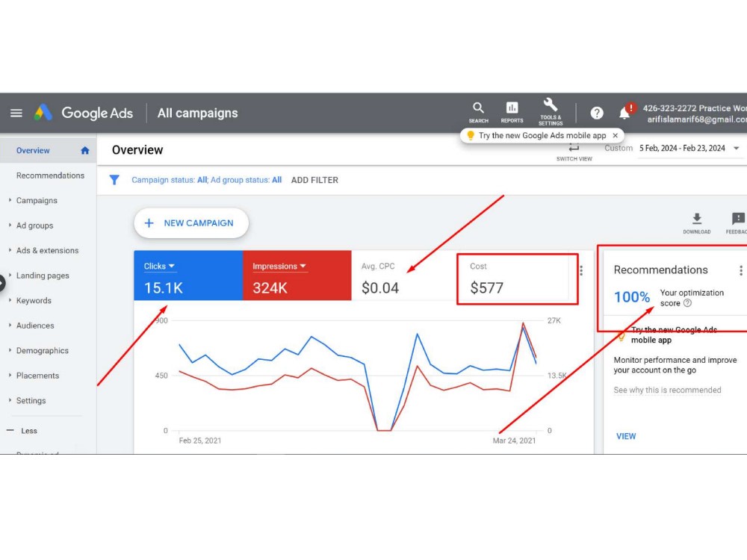Click the filter funnel icon
The height and width of the screenshot is (560, 747).
(114, 180)
